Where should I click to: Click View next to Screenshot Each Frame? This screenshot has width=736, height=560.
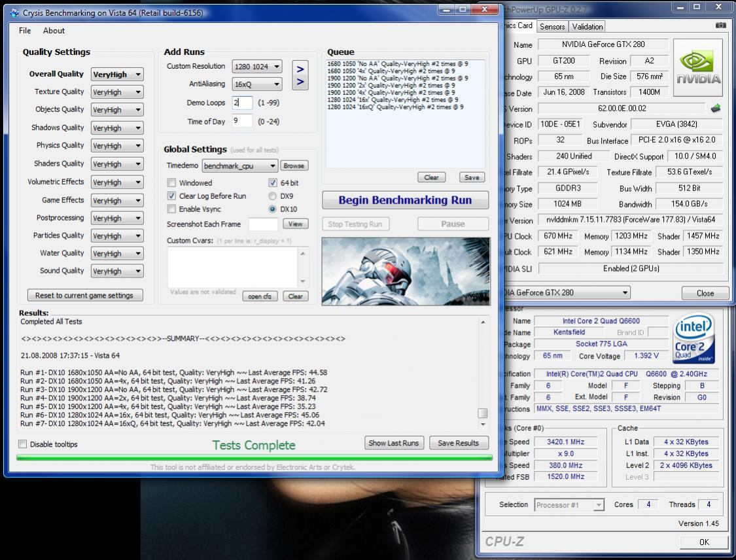pyautogui.click(x=295, y=224)
